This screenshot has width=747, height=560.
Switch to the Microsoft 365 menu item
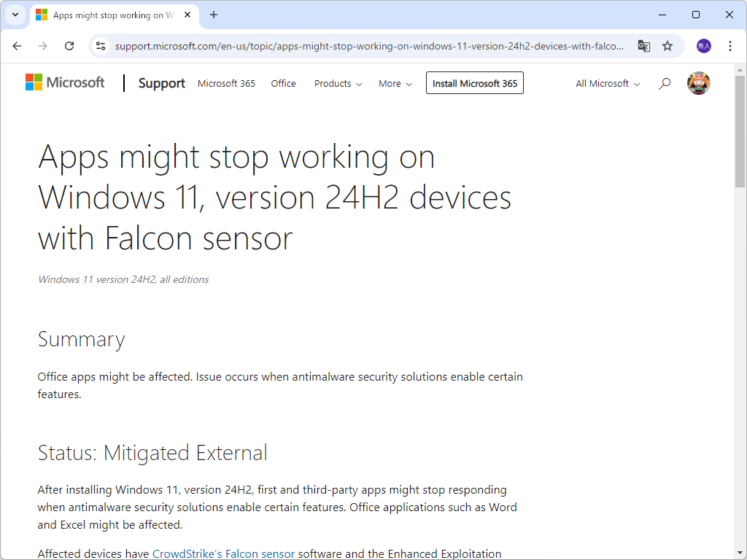click(225, 83)
